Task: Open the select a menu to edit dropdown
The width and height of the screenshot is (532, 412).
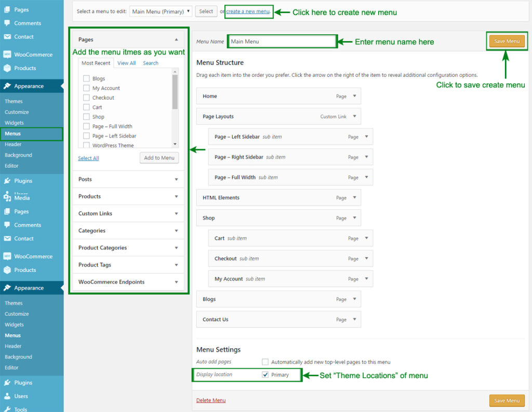Action: [161, 11]
